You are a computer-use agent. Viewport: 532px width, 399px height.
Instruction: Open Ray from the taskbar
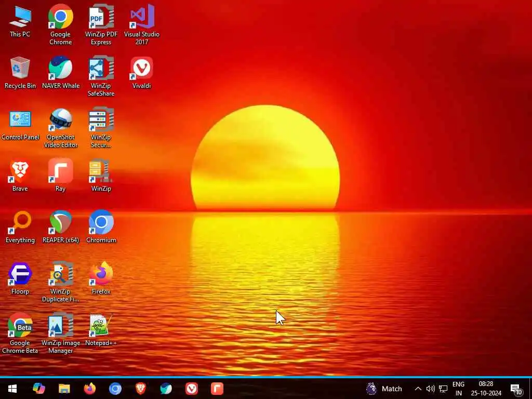tap(217, 389)
